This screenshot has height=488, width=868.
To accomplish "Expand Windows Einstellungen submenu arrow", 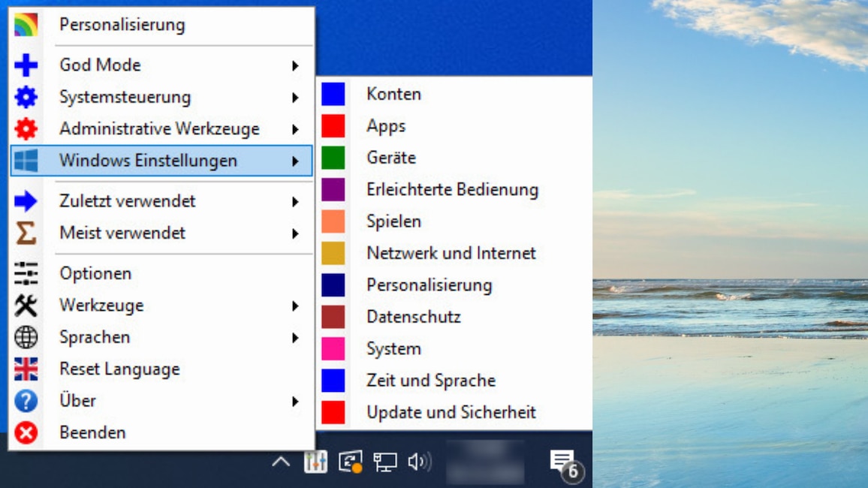I will pyautogui.click(x=295, y=161).
